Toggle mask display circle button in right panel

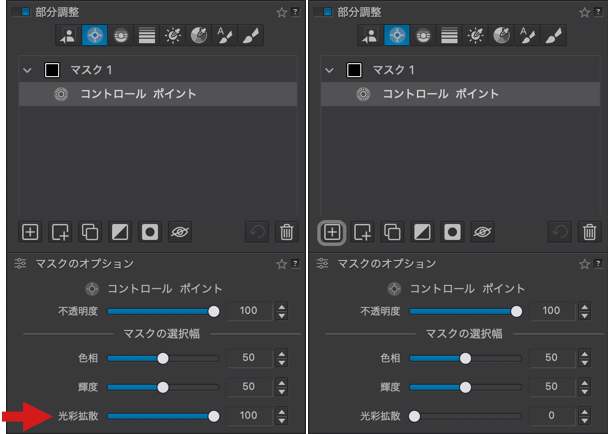[x=452, y=232]
